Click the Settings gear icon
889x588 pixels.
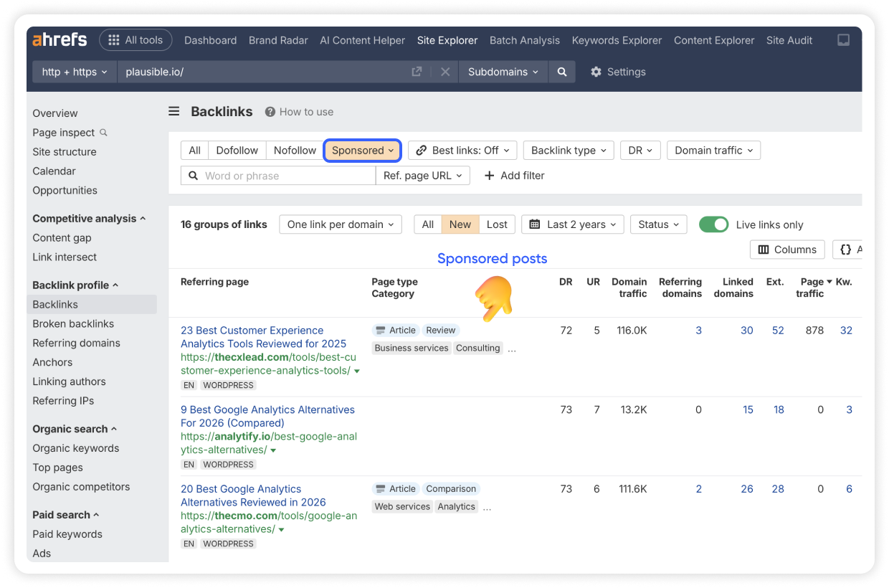click(596, 72)
